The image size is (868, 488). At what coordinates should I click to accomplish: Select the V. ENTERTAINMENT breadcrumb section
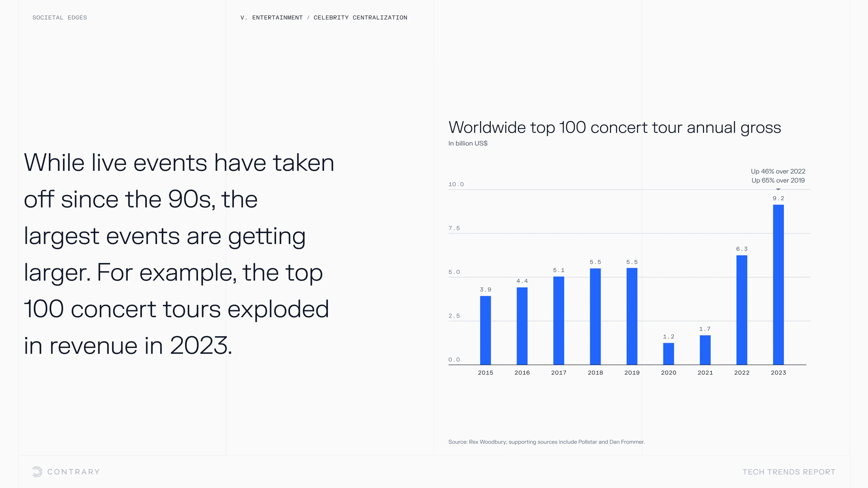coord(271,17)
